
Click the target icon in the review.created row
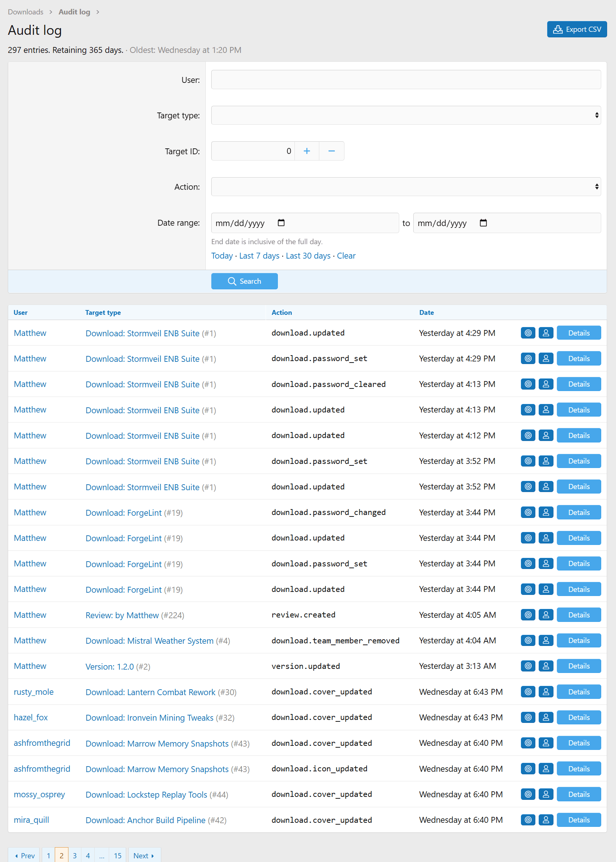pos(528,614)
